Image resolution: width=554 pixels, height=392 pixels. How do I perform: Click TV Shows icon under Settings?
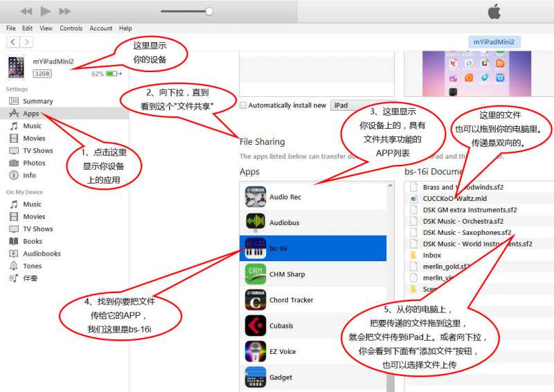click(x=14, y=150)
